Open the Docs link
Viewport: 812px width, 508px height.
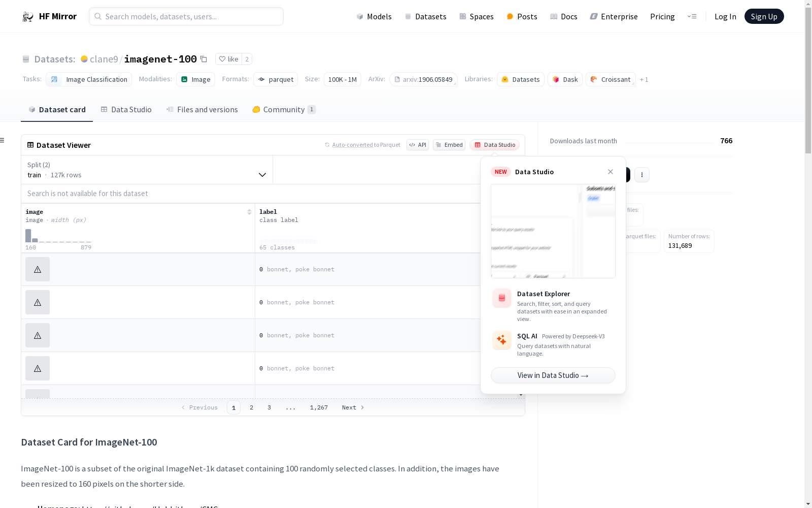[x=564, y=16]
